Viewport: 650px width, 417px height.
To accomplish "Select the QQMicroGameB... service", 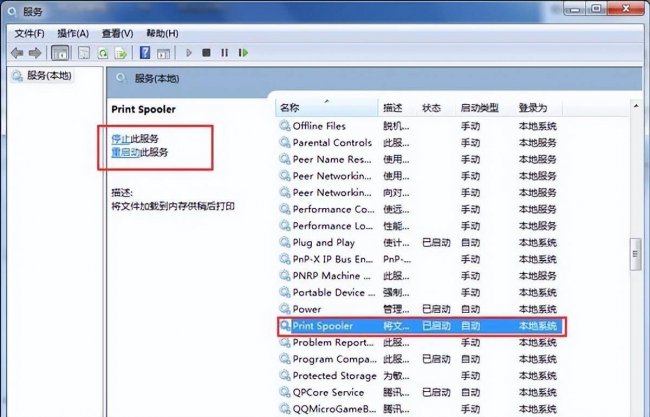I will (x=335, y=409).
